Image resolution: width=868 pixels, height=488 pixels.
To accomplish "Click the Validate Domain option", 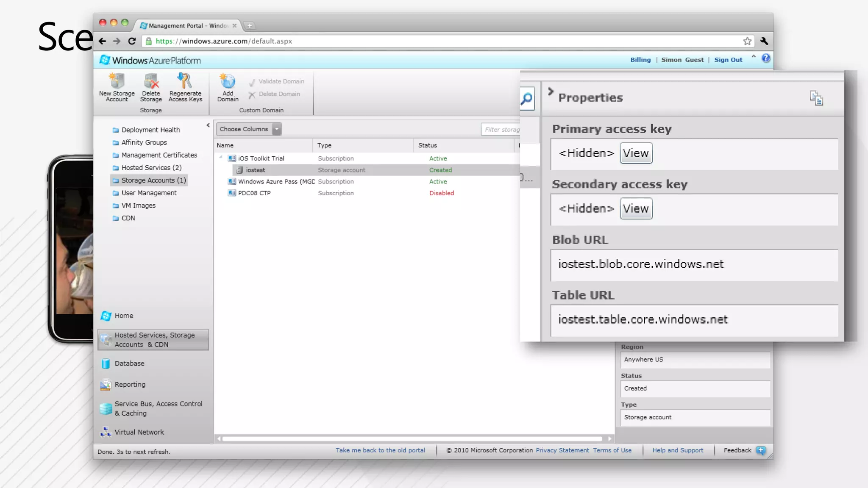I will 276,81.
